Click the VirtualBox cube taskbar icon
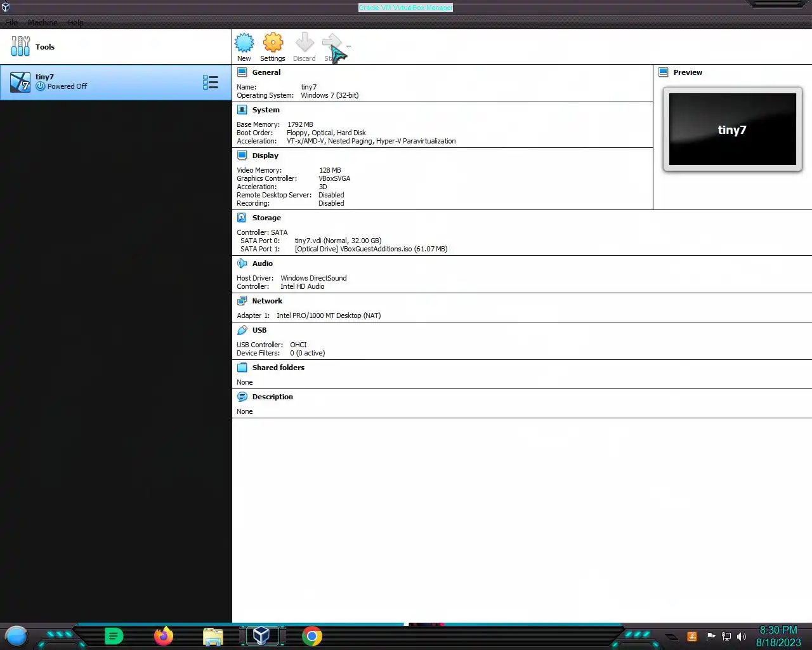This screenshot has width=812, height=650. (261, 635)
